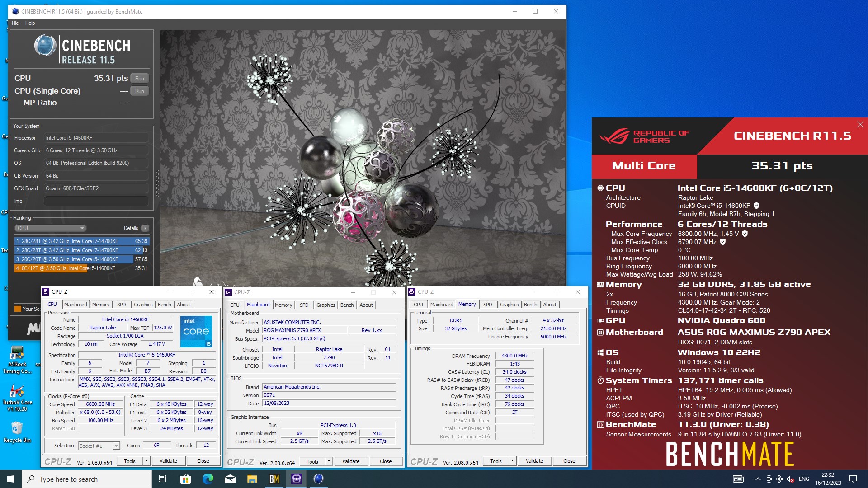Open ASRock Timing Configurator desktop icon

click(x=17, y=360)
